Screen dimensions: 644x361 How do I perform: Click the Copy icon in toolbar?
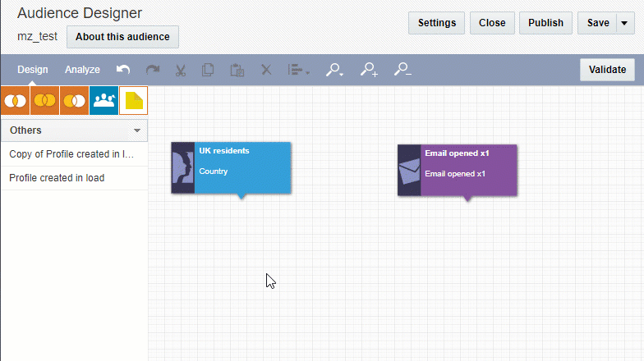[208, 70]
